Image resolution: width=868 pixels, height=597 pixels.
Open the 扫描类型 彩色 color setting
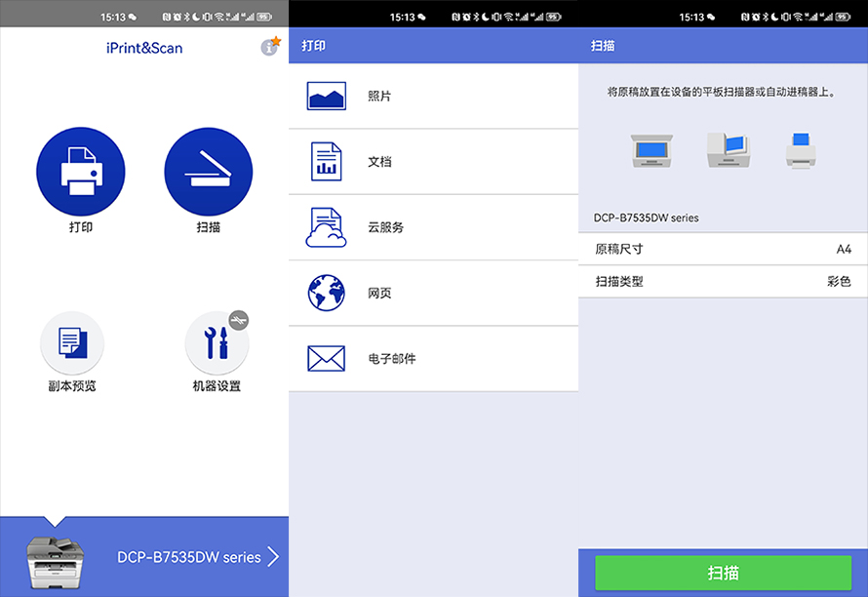pos(722,281)
